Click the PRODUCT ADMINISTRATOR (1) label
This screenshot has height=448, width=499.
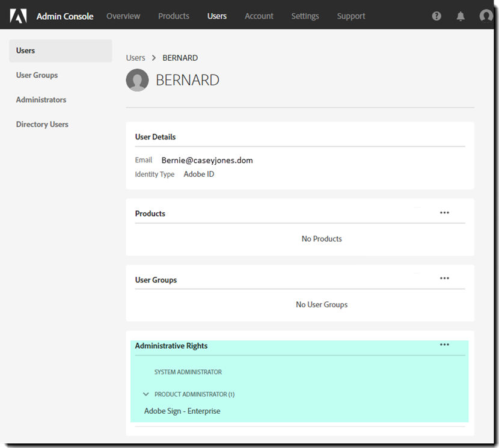[x=194, y=394]
